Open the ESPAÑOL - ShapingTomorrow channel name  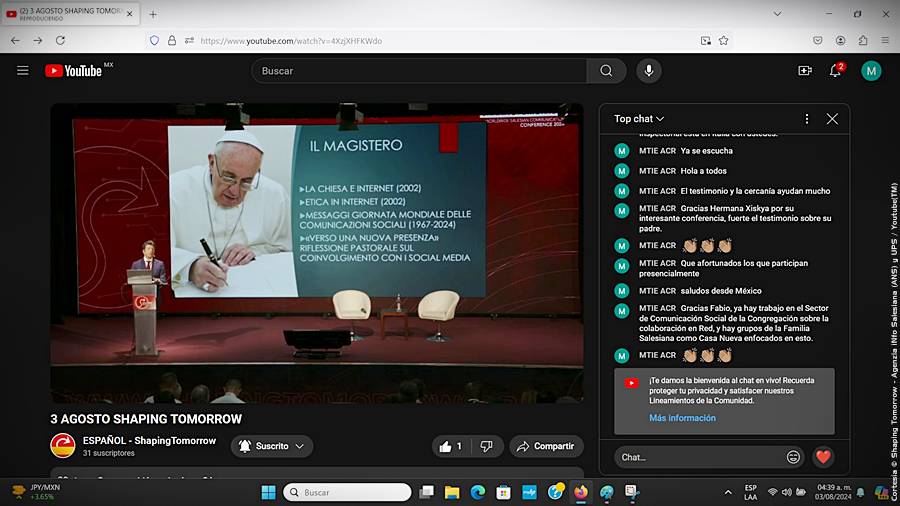[x=149, y=441]
